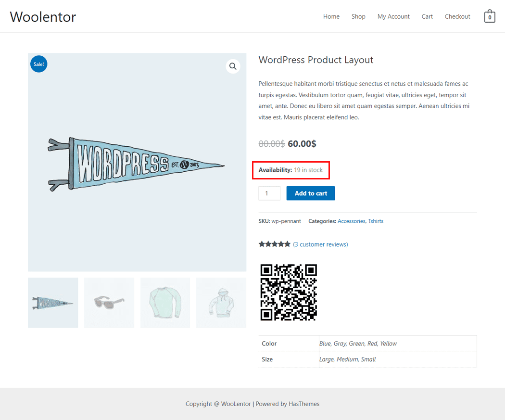Click the Woolentor site logo

pos(43,17)
